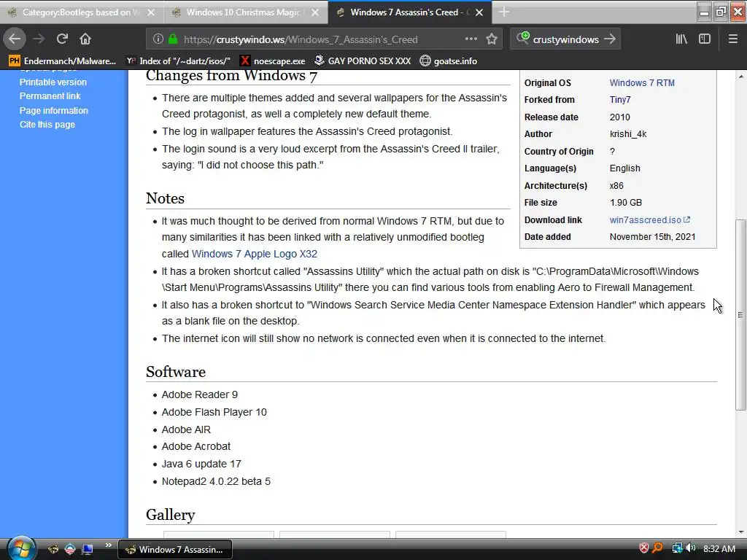Click show desktop quick launch icon

88,550
